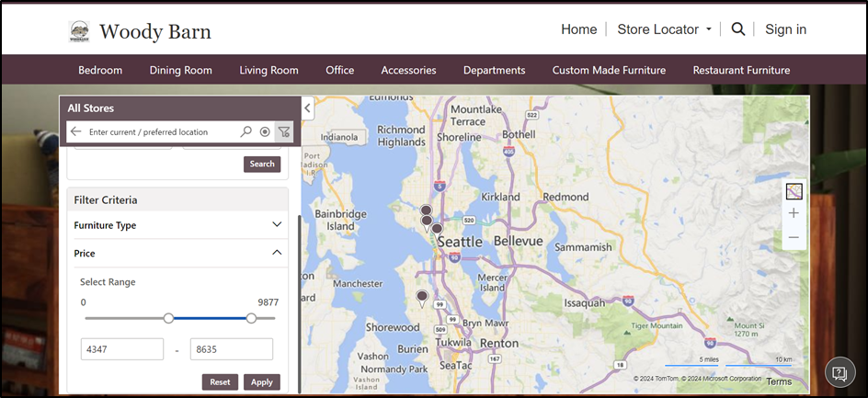868x398 pixels.
Task: Click the minimum price field showing 4347
Action: 121,349
